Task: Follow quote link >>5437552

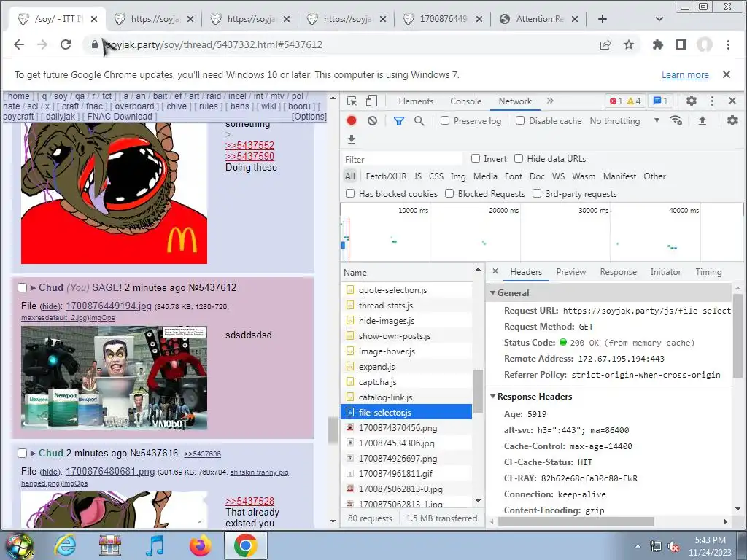Action: tap(249, 145)
